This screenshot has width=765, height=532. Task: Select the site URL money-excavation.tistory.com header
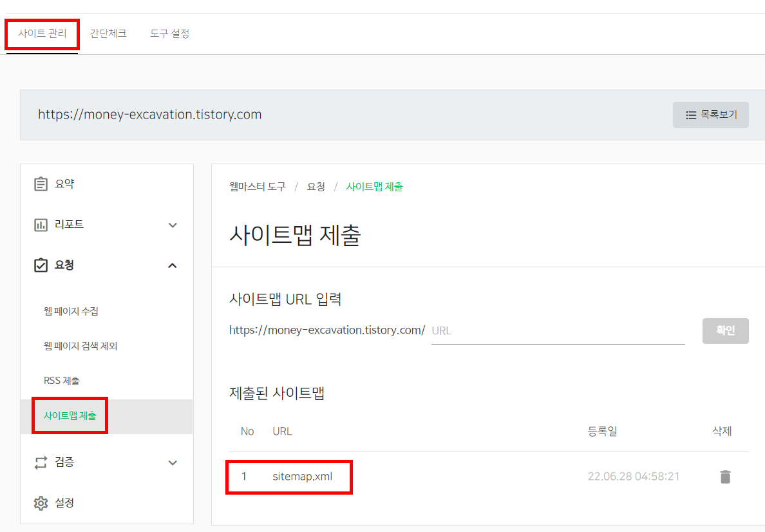pyautogui.click(x=150, y=114)
